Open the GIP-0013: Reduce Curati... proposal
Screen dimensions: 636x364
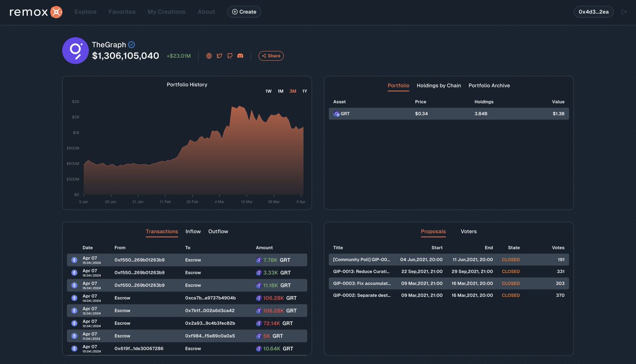tap(361, 272)
